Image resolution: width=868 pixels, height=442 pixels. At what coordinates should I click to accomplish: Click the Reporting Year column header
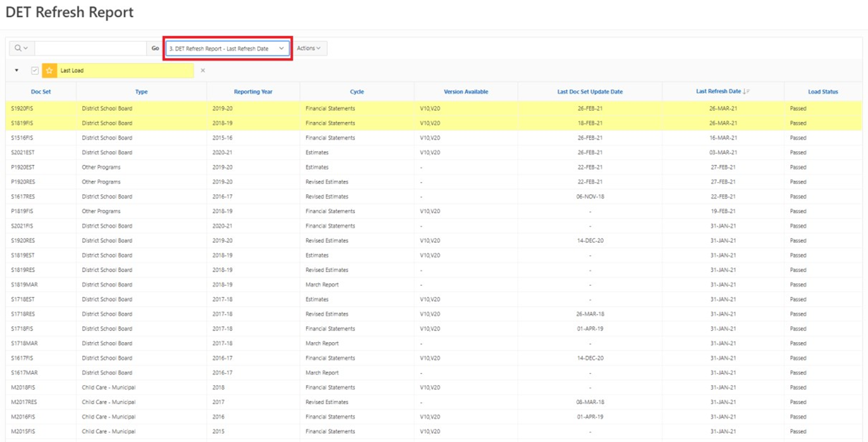[x=253, y=92]
